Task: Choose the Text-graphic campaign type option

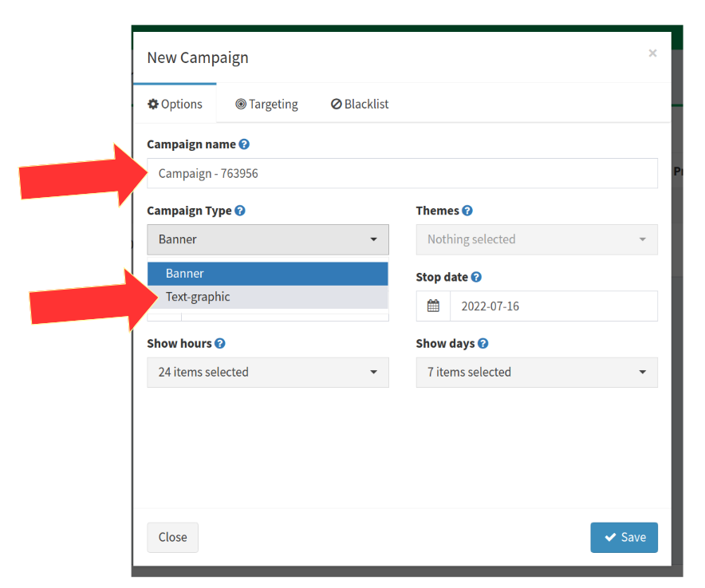Action: click(x=267, y=297)
